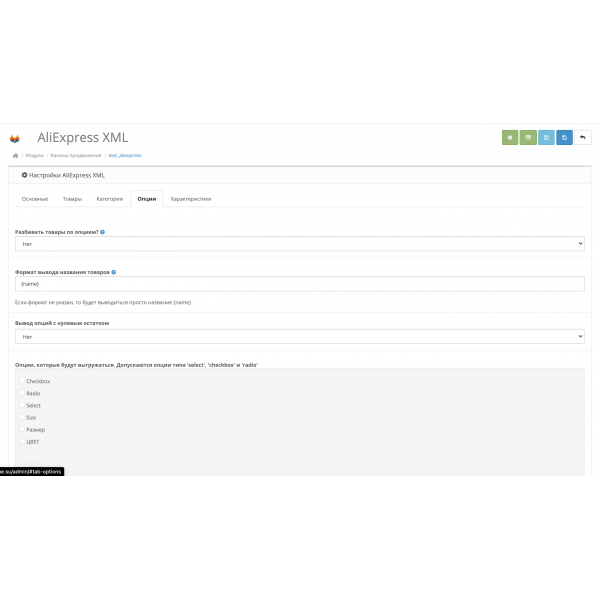The image size is (600, 600).
Task: Click the gear icon next to 'Настройки AliExpress XML'
Action: 24,175
